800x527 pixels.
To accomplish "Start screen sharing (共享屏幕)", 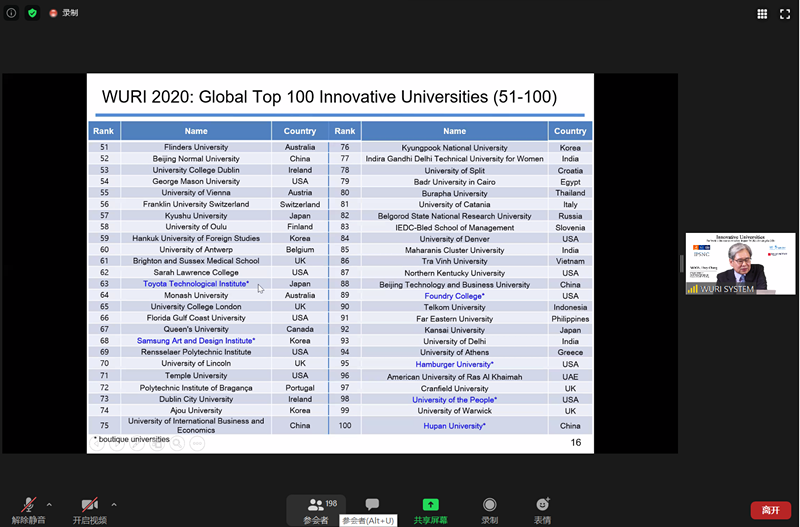I will [430, 510].
